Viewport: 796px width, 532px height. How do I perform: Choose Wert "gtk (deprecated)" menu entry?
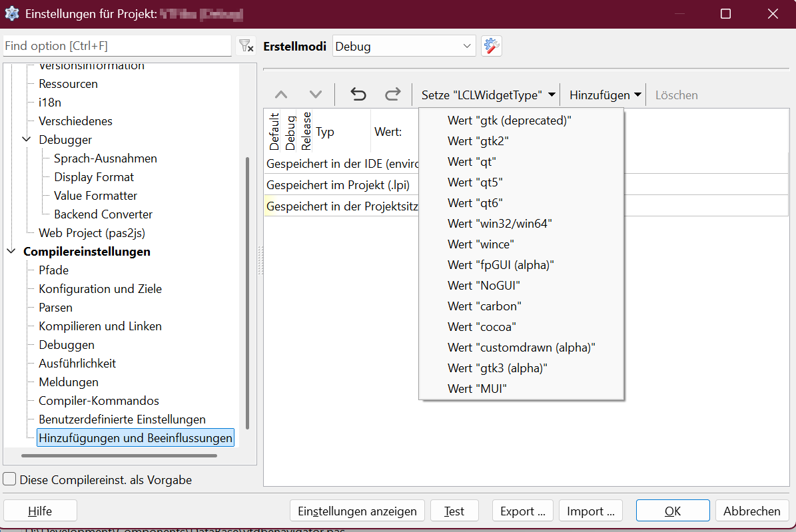coord(522,121)
